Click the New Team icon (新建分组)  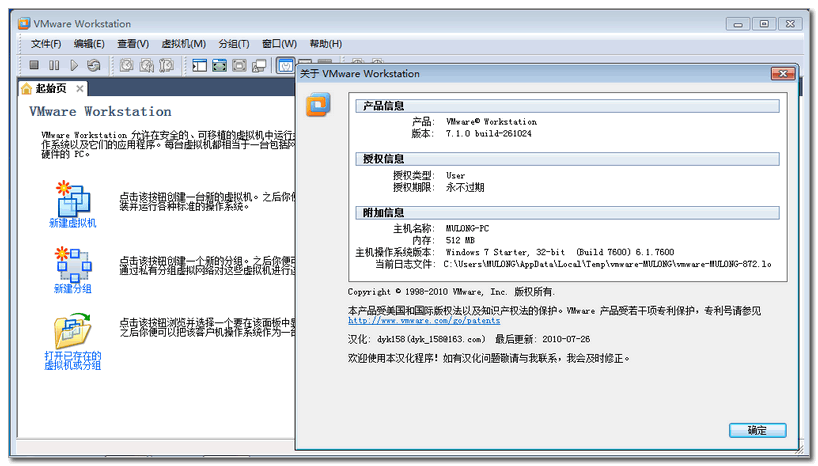tap(73, 265)
